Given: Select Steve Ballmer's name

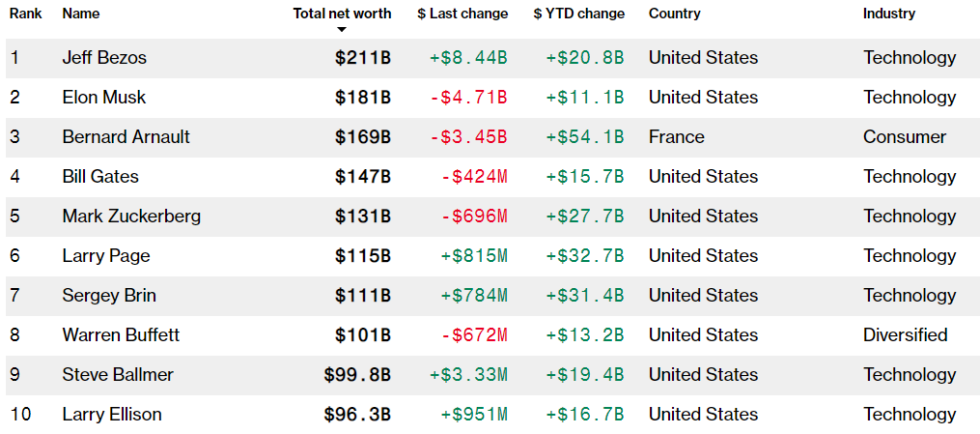Looking at the screenshot, I should click(x=118, y=375).
